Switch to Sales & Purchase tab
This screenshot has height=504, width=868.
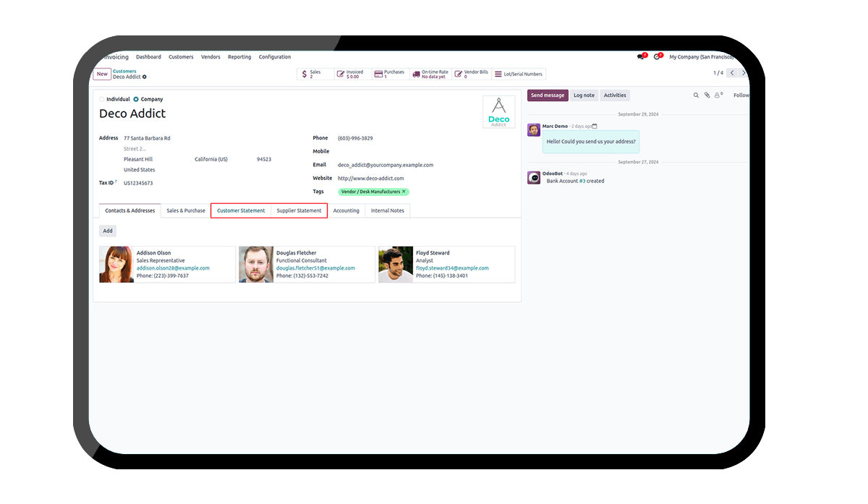click(186, 210)
